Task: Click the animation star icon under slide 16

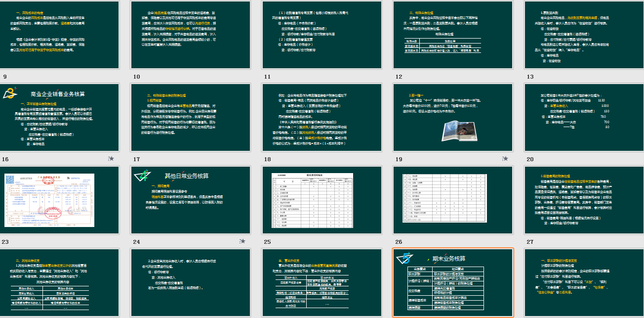Action: 112,159
